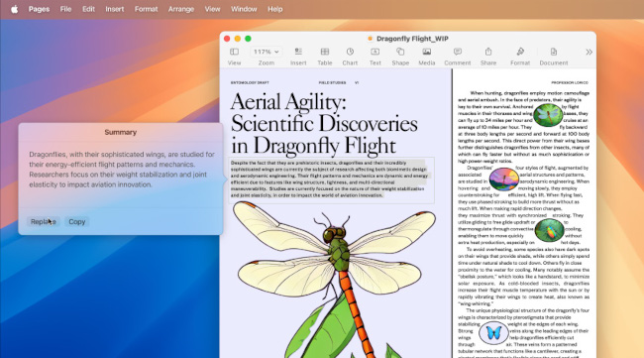Add a Chart from the toolbar
644x358 pixels.
350,52
